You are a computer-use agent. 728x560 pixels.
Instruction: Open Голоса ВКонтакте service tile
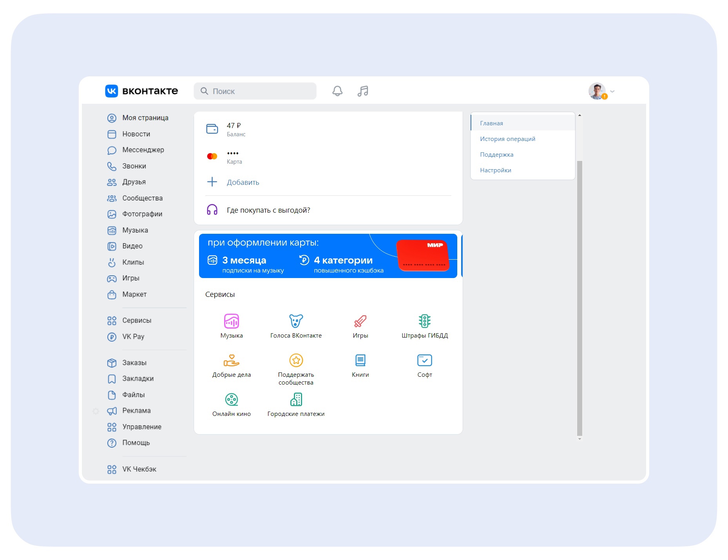click(x=296, y=326)
